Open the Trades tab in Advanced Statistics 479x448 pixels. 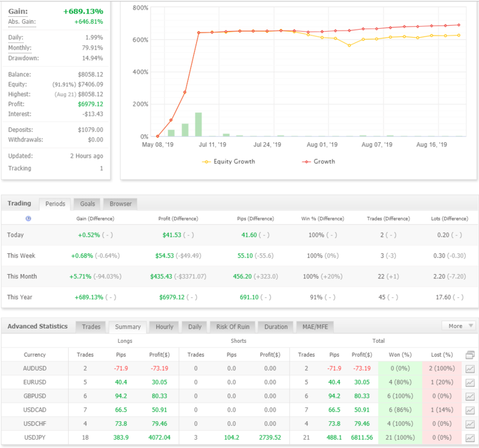91,327
